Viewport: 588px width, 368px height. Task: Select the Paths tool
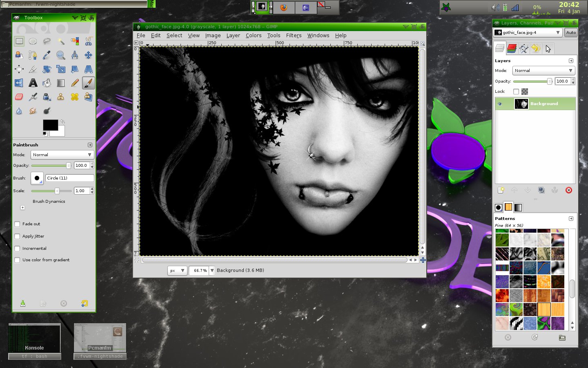click(x=33, y=55)
